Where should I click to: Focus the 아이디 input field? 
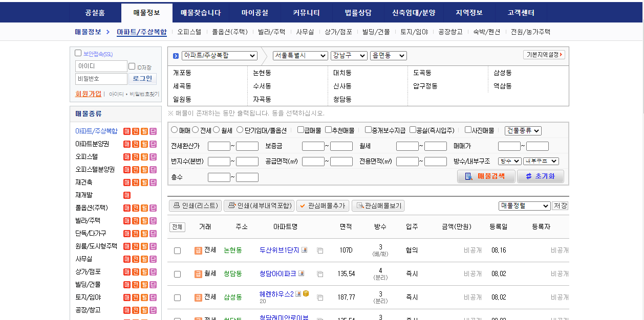click(101, 66)
